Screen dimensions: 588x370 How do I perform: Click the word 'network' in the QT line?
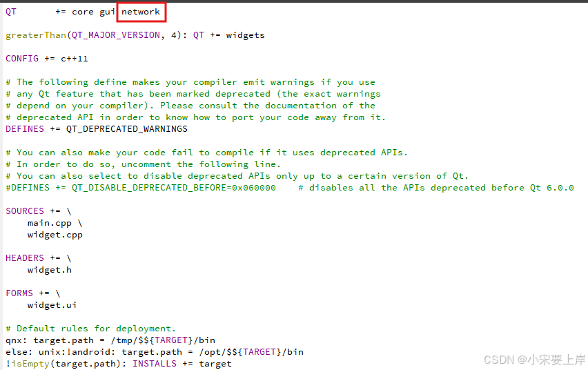(x=141, y=12)
